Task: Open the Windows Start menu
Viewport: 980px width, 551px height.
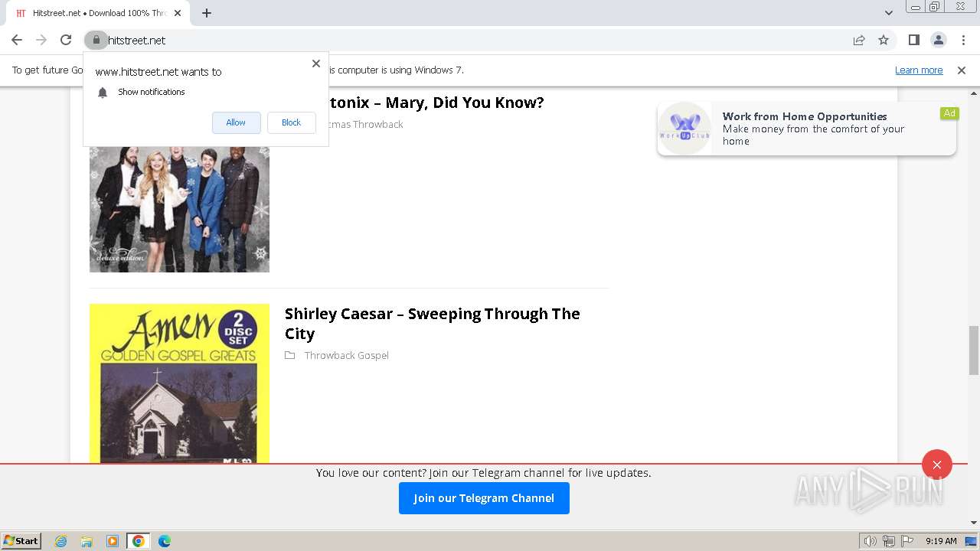Action: [x=21, y=540]
